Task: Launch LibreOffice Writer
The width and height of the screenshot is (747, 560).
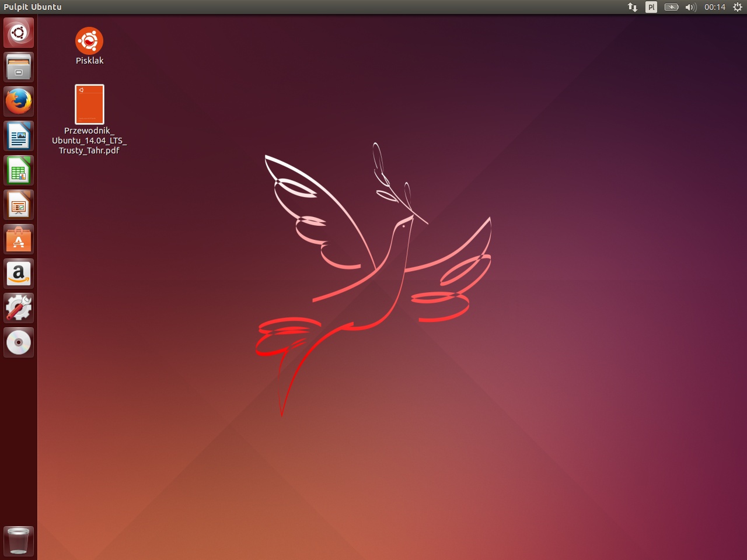Action: [19, 136]
